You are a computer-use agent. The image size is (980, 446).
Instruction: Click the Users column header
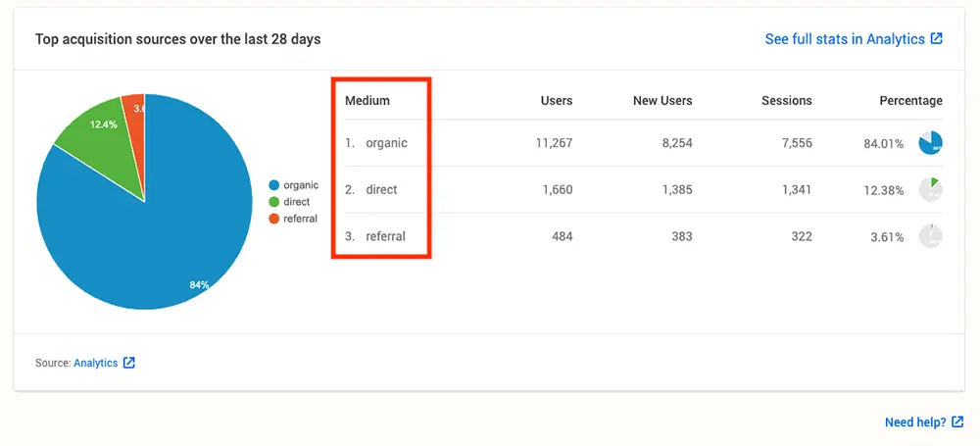pos(557,101)
